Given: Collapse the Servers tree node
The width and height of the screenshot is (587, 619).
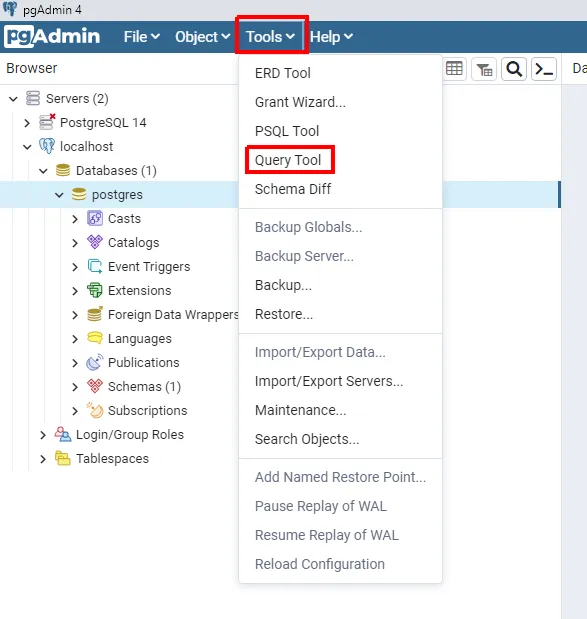Looking at the screenshot, I should [13, 99].
